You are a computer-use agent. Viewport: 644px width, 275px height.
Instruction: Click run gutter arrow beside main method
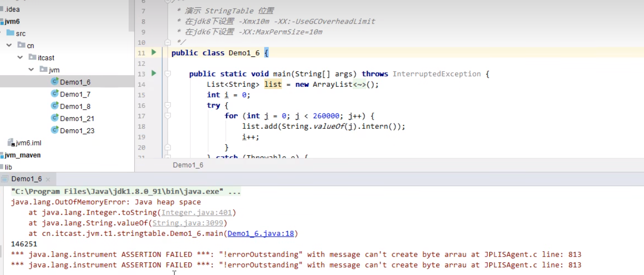coord(154,73)
